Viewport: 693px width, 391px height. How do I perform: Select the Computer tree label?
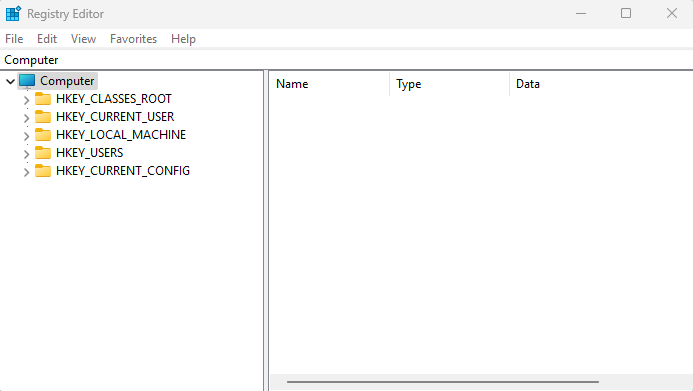(67, 81)
